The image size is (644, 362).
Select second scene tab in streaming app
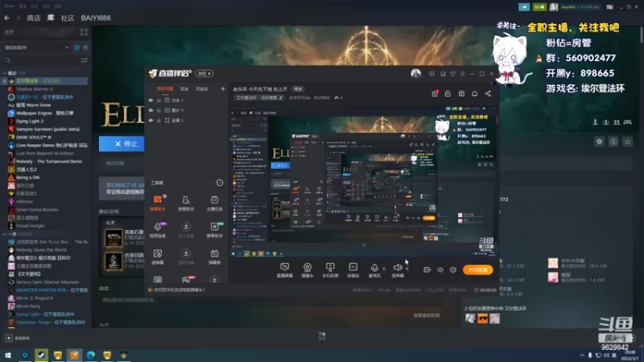coord(184,88)
